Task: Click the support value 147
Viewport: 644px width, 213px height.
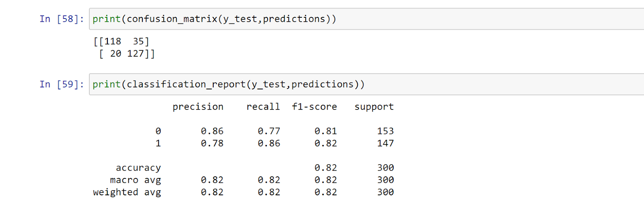Action: (x=385, y=143)
